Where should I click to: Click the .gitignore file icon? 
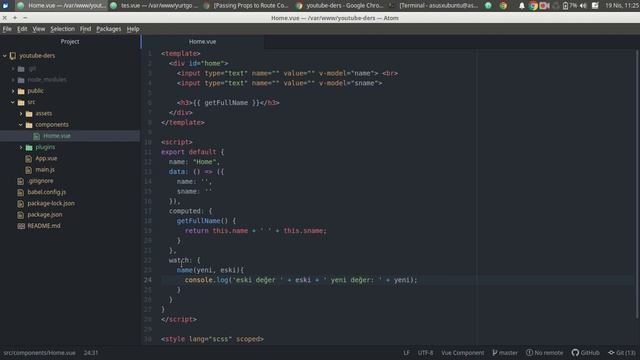(x=21, y=181)
